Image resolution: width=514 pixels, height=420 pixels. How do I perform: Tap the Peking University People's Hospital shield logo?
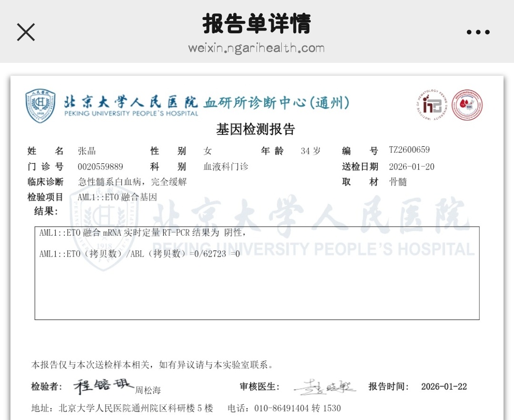[x=40, y=105]
